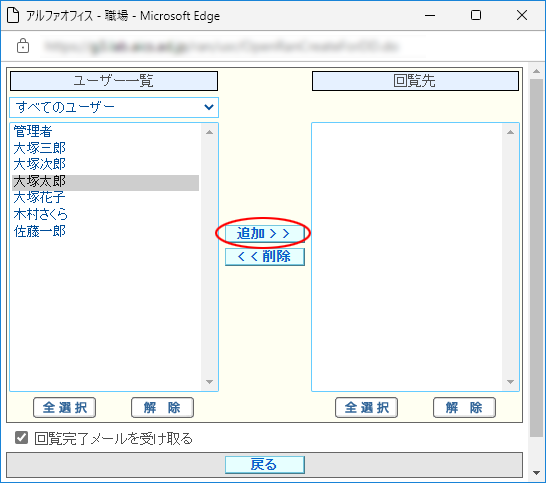
Task: Click the lock icon in address bar
Action: [23, 46]
